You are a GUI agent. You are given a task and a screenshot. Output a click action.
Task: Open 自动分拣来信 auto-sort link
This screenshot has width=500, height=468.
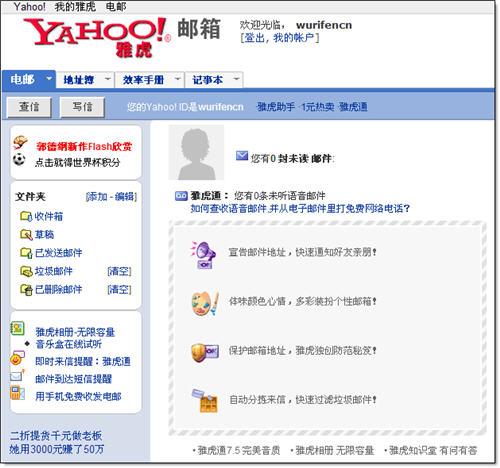303,399
